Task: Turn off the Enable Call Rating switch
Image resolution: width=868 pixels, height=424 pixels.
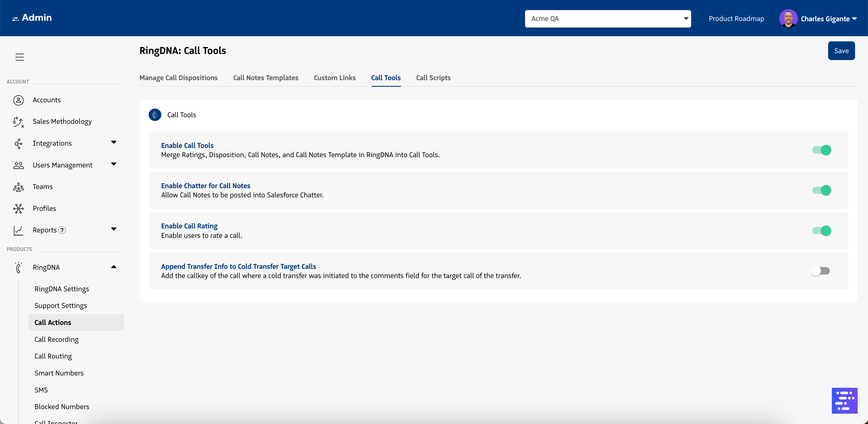Action: pyautogui.click(x=821, y=231)
